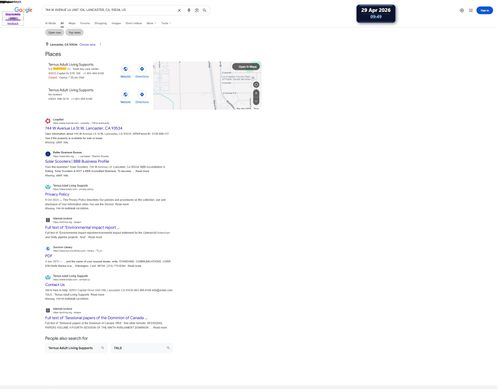Open the PDF result link
Screen dimensions: 500x389
click(48, 256)
